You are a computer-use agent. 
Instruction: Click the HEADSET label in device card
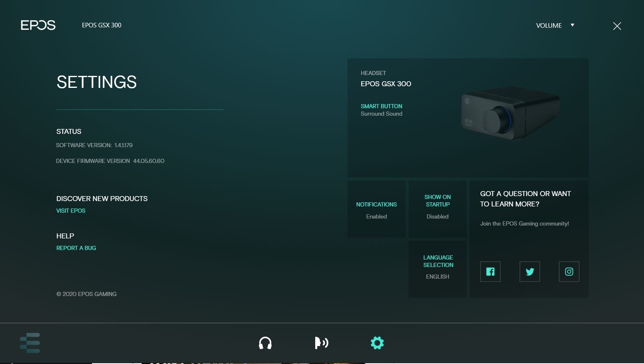point(373,73)
